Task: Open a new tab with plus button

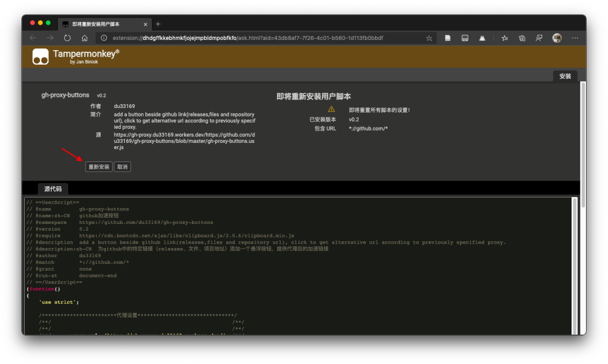Action: [158, 24]
